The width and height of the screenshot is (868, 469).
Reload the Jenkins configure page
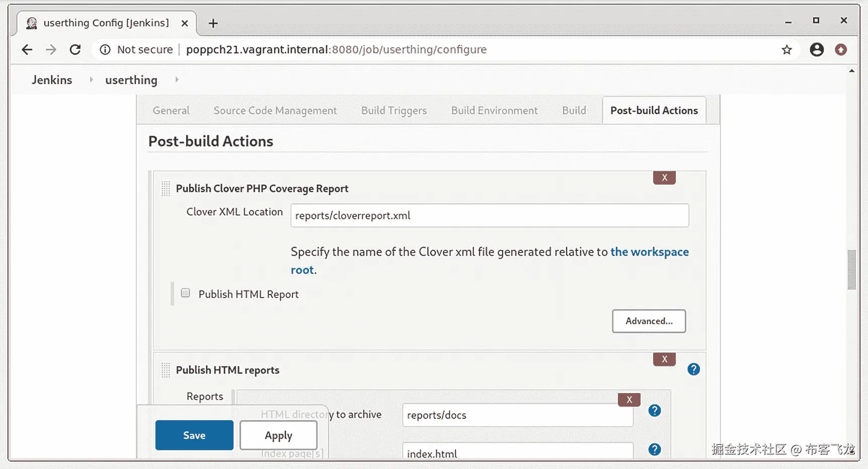coord(75,49)
